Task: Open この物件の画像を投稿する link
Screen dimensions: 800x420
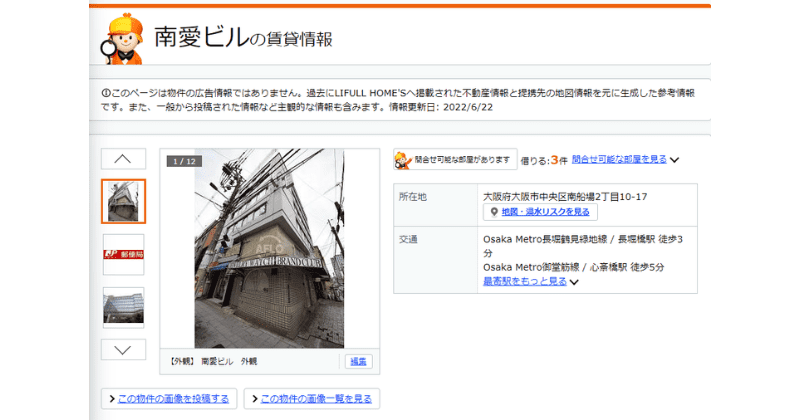Action: pos(173,399)
